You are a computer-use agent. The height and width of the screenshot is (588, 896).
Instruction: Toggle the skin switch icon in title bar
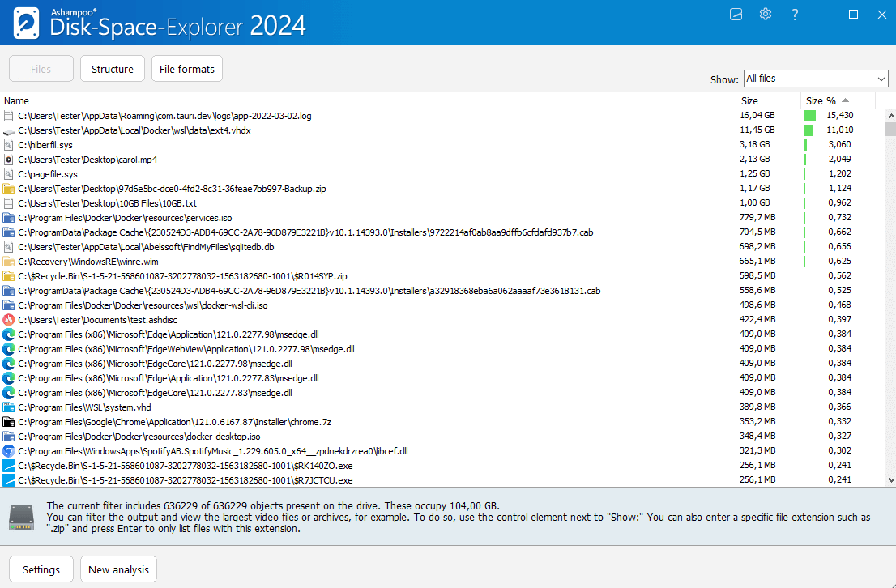(736, 15)
